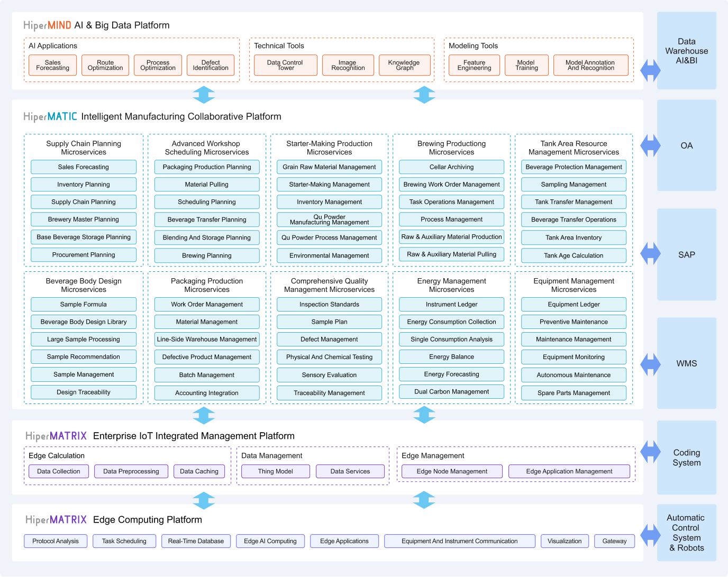Click the Sales Forecasting box under AI Applications
The width and height of the screenshot is (728, 577).
click(52, 65)
